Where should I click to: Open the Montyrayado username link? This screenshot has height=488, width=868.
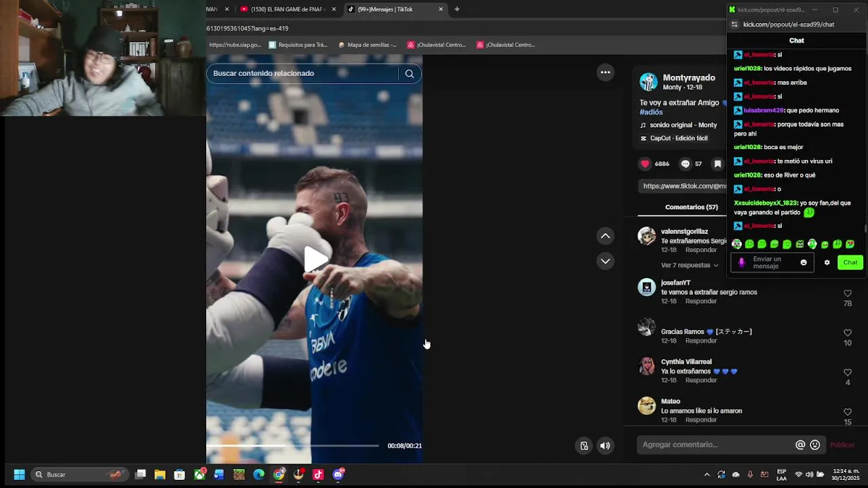[x=689, y=78]
